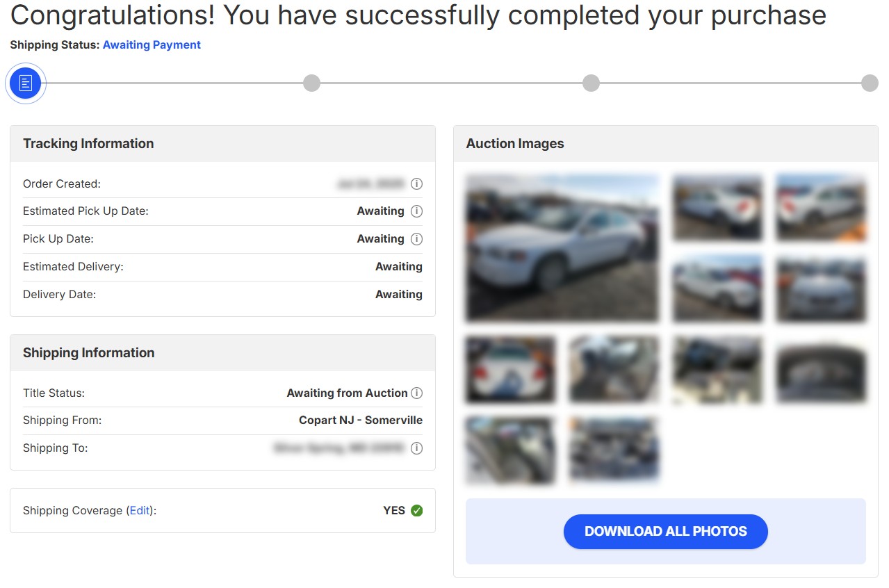Click the Shipping To info icon
The width and height of the screenshot is (889, 588).
[416, 448]
